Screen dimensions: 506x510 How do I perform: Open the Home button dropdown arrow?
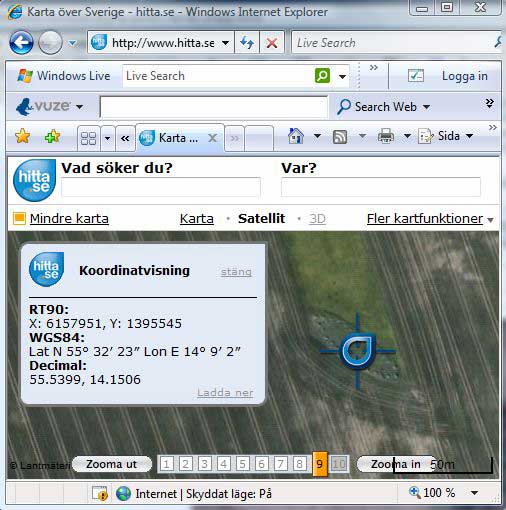(317, 136)
